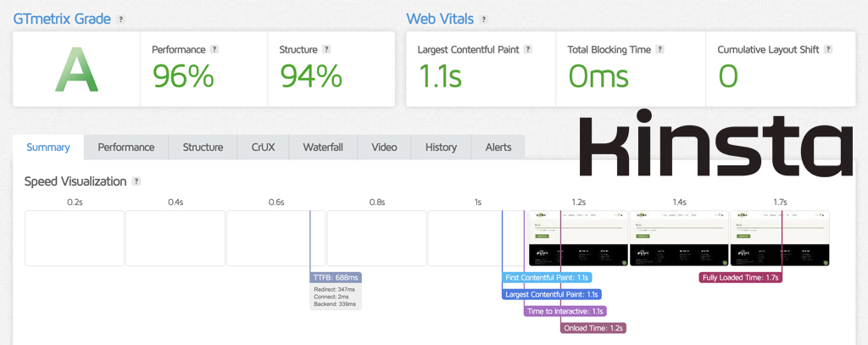The image size is (868, 345).
Task: Select the page thumbnail under 1.4s
Action: [679, 238]
